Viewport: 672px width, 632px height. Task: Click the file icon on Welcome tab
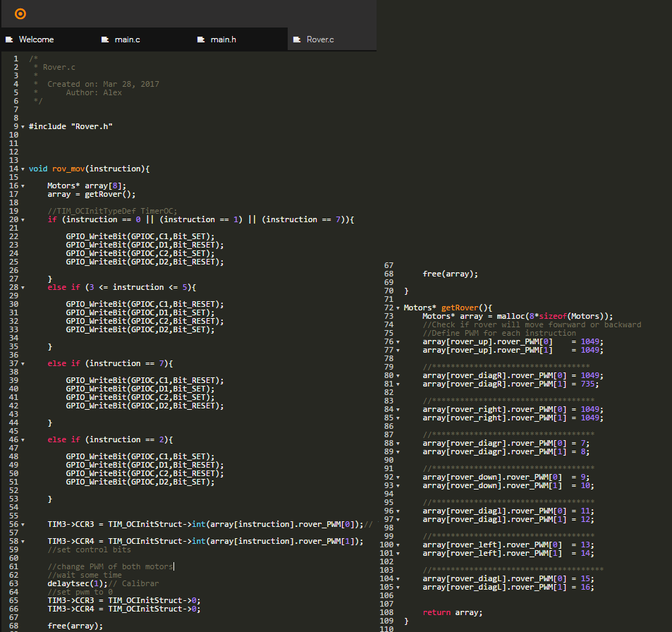(x=10, y=39)
